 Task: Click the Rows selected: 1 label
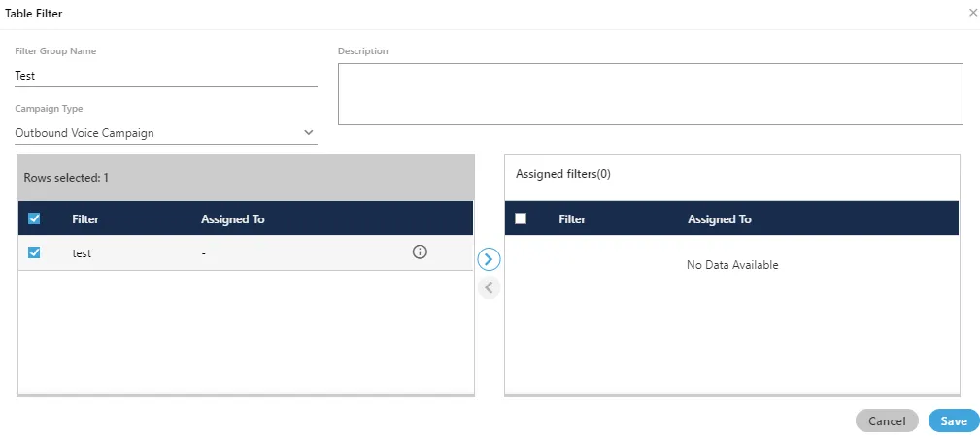click(66, 178)
